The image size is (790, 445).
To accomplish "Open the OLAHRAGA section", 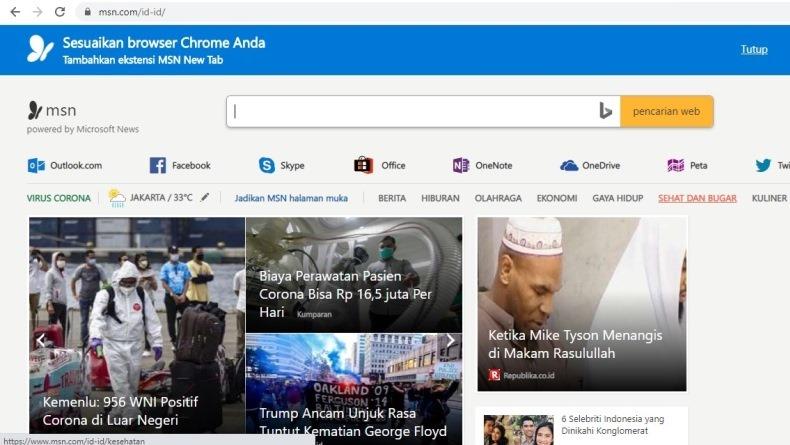I will click(498, 198).
